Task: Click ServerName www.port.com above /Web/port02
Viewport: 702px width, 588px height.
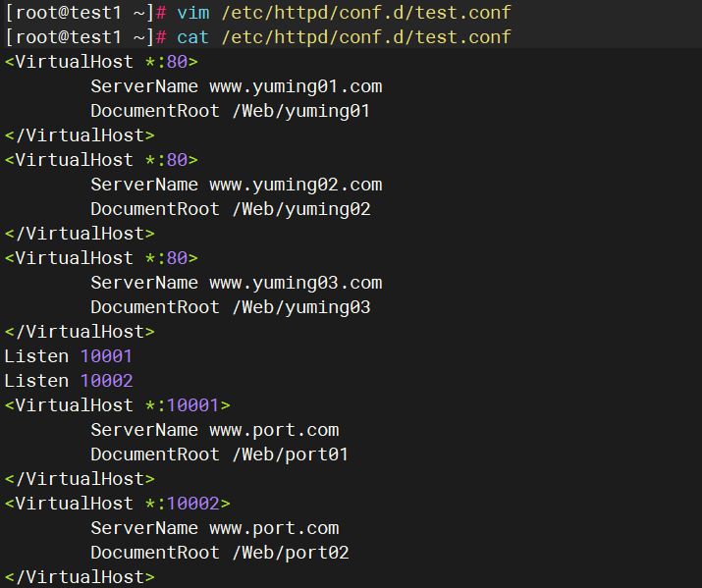Action: coord(215,528)
